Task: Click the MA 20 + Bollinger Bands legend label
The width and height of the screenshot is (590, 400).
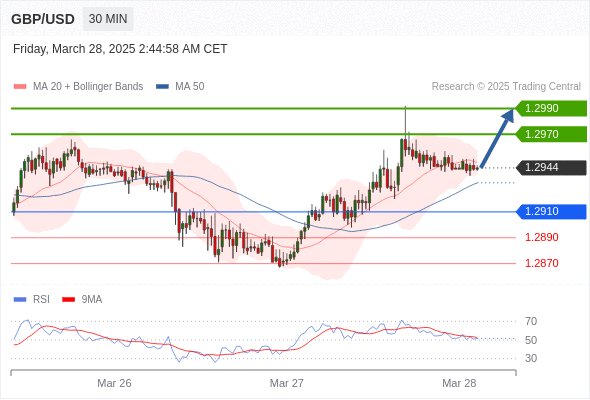Action: pyautogui.click(x=88, y=87)
